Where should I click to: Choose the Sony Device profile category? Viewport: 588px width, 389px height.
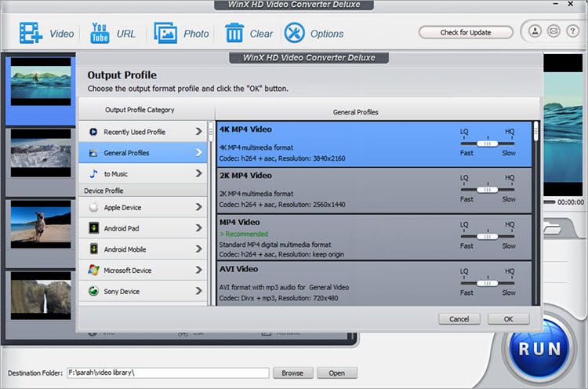pyautogui.click(x=143, y=291)
